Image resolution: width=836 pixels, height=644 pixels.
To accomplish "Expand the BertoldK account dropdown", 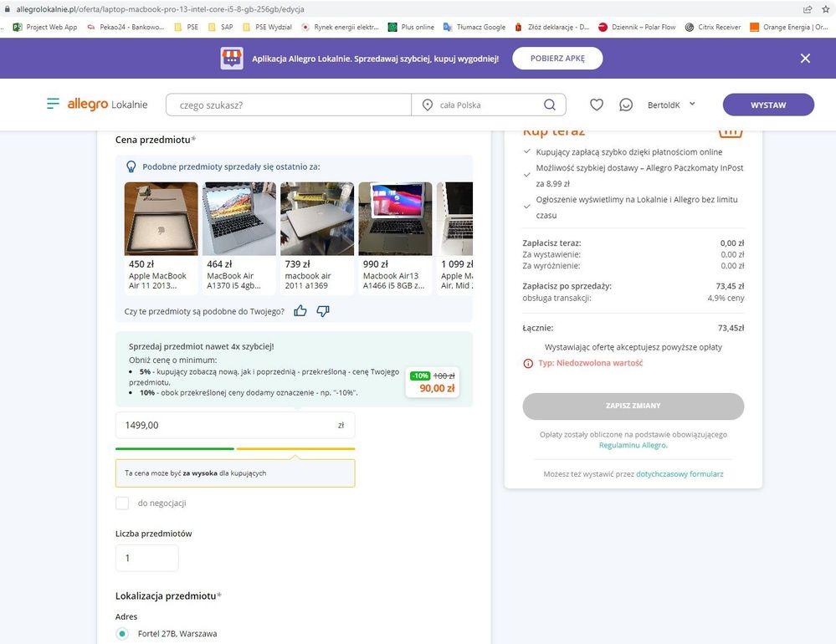I will (x=671, y=105).
